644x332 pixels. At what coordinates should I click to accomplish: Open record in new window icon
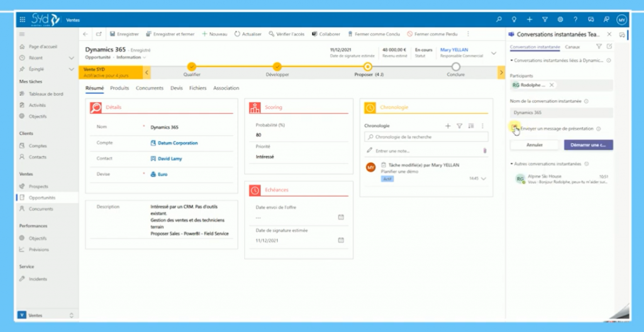click(99, 34)
